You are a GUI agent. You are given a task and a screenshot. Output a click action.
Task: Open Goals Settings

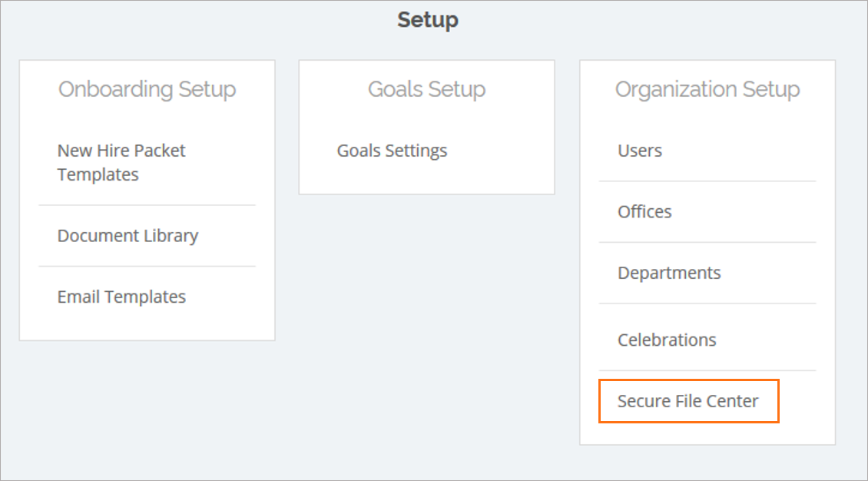click(x=392, y=151)
